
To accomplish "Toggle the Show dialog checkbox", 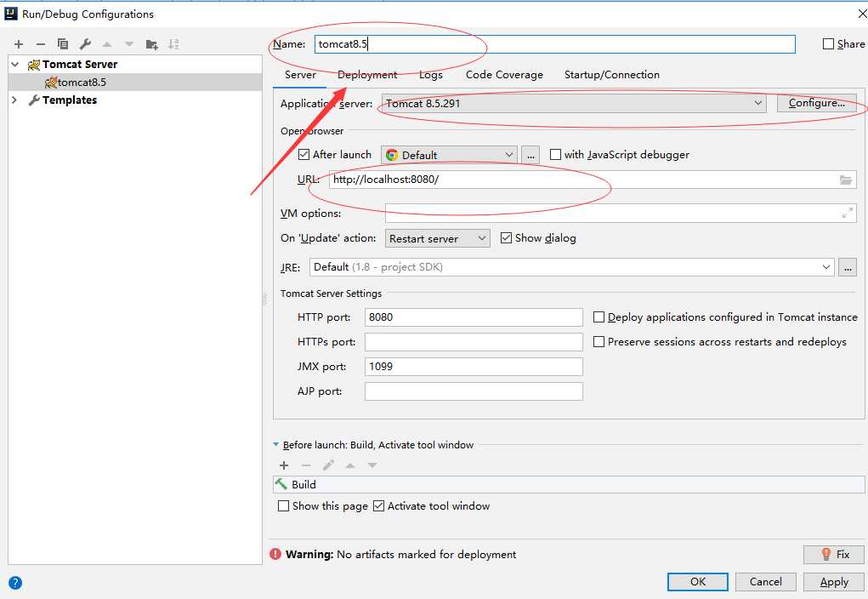I will pyautogui.click(x=506, y=237).
